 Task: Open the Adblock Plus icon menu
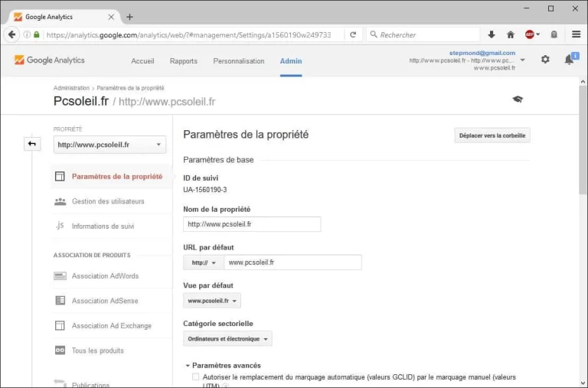point(532,34)
